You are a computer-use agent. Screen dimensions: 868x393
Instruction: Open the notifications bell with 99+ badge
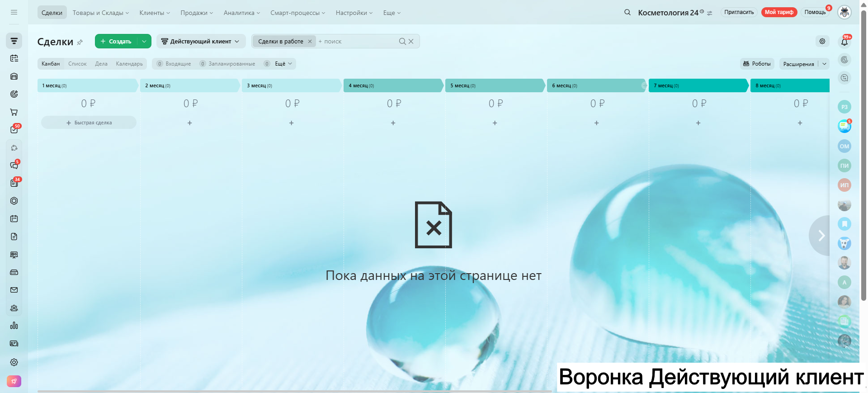click(x=844, y=42)
